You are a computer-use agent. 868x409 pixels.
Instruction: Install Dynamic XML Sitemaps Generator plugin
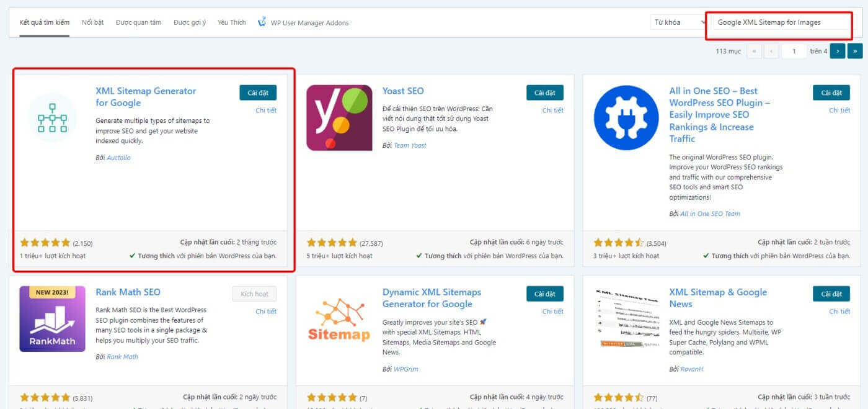[545, 294]
